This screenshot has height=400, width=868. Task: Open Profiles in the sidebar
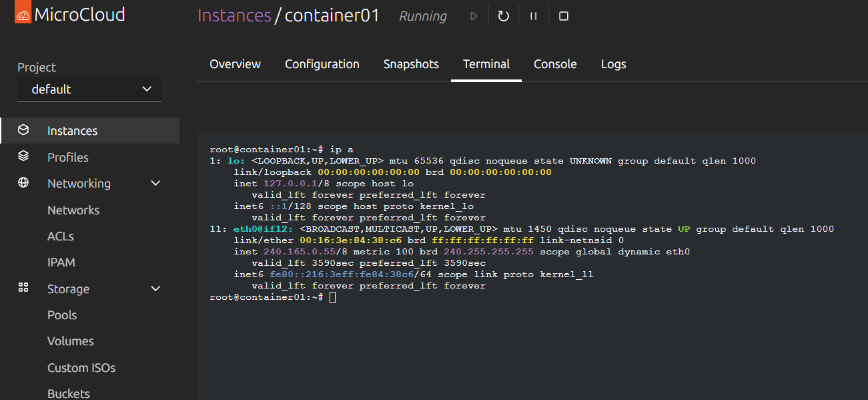click(x=68, y=157)
